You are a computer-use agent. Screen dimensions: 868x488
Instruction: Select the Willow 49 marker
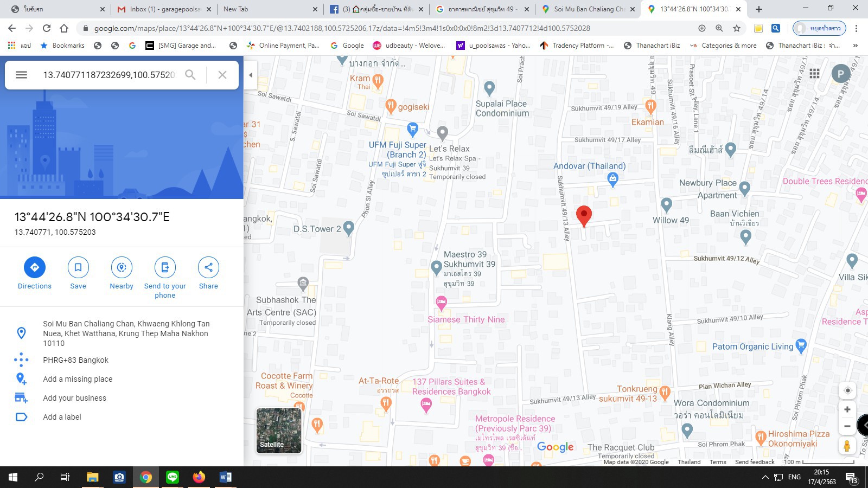tap(667, 205)
